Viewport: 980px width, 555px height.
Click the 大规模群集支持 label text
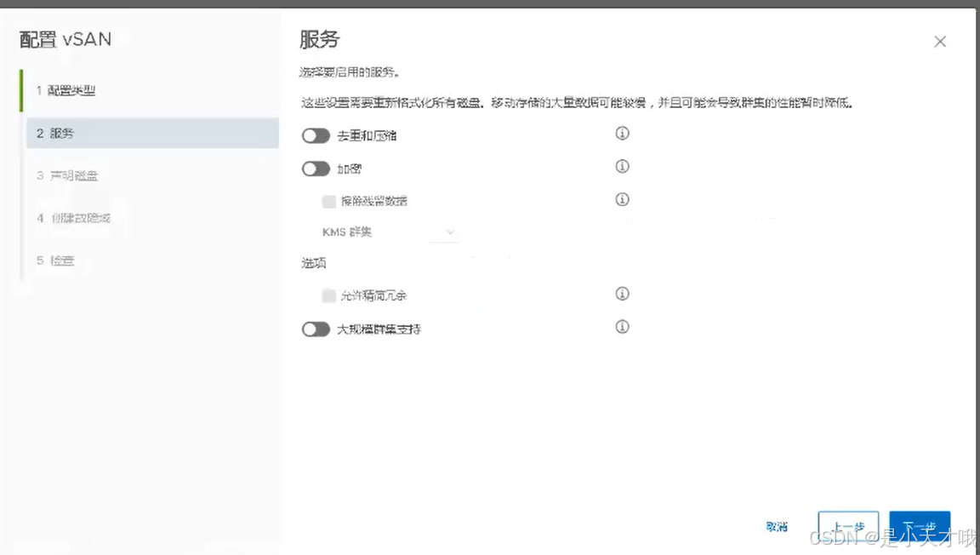[379, 329]
